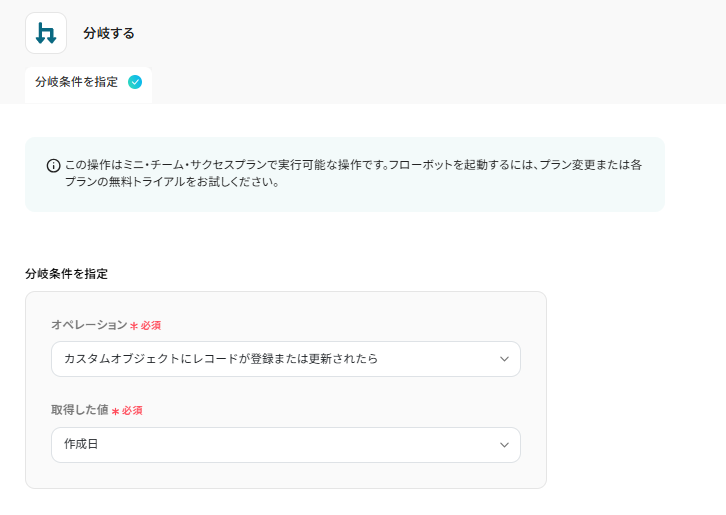Screen dimensions: 726x515
Task: Click the red asterisk next to 取得した値
Action: tap(115, 411)
